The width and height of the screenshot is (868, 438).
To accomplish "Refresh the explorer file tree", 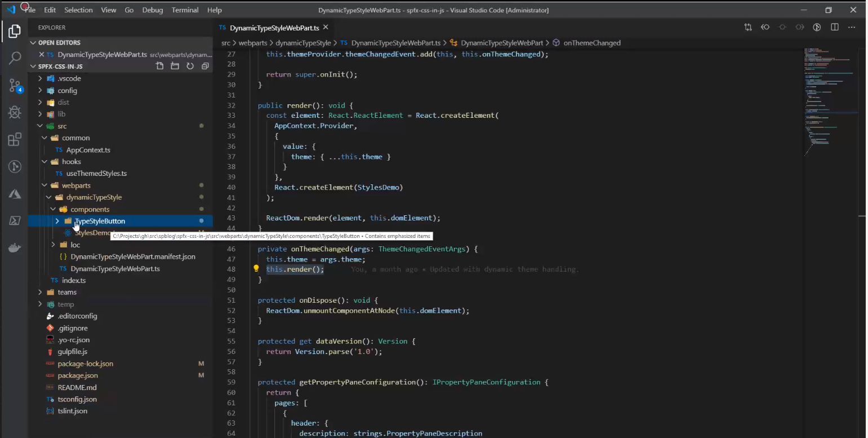I will [x=190, y=67].
